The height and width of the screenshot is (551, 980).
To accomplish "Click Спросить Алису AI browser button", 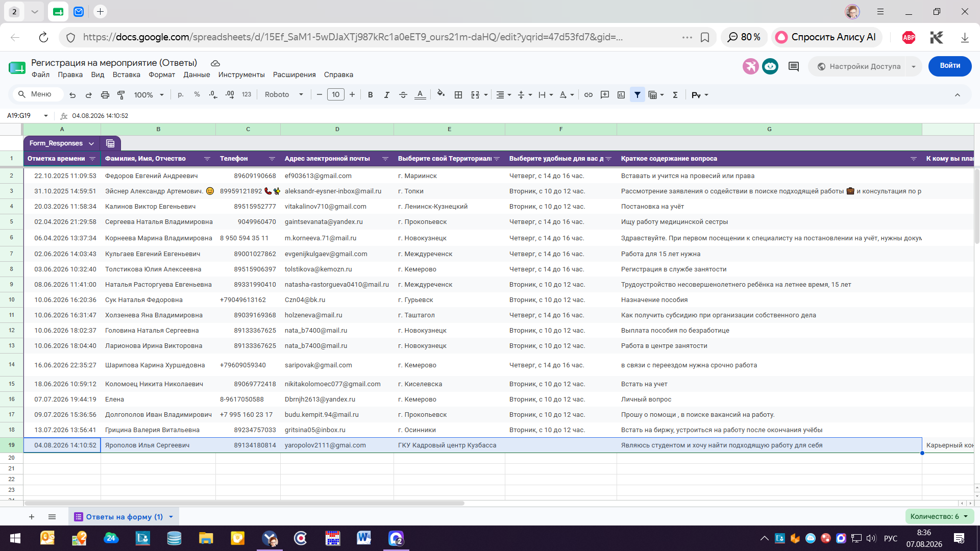I will pos(826,37).
